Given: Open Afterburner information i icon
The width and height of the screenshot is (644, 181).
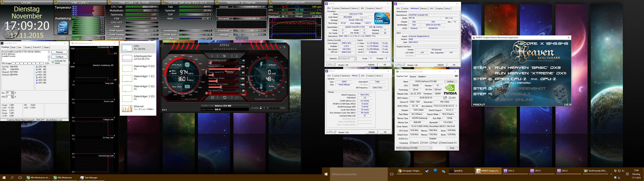Looking at the screenshot, I should tap(237, 56).
